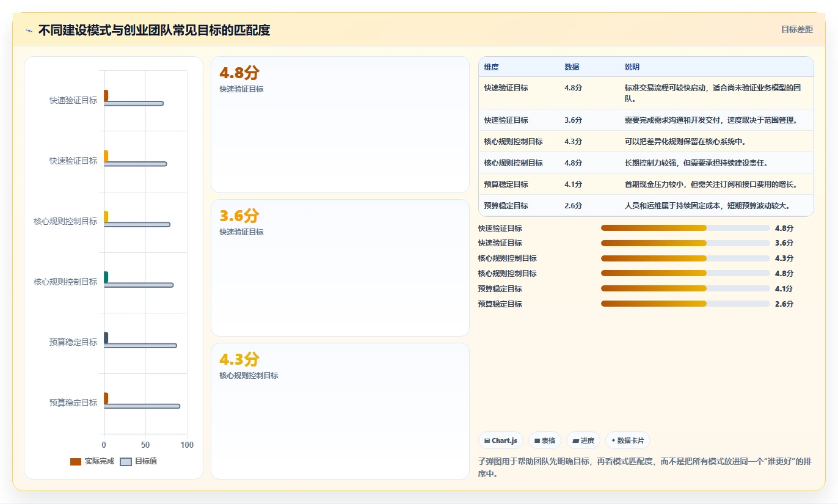Screen dimensions: 838x504
Task: Click the progress bar showing 2.6分
Action: pos(685,304)
